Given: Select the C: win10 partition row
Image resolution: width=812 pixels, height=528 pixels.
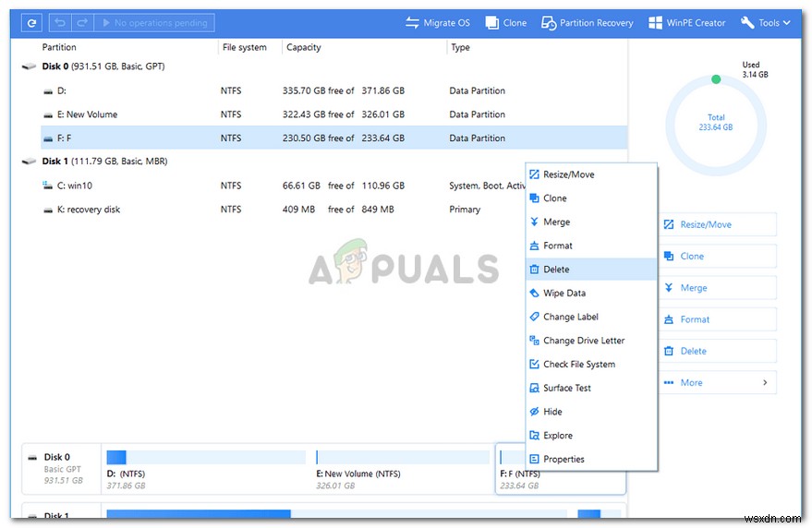Looking at the screenshot, I should 284,186.
